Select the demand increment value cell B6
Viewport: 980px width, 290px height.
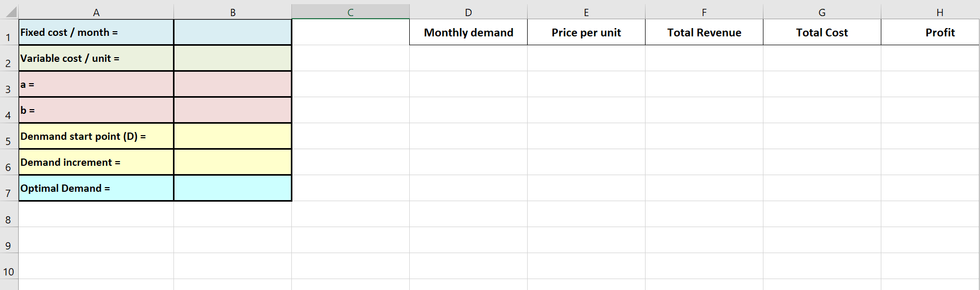coord(233,162)
